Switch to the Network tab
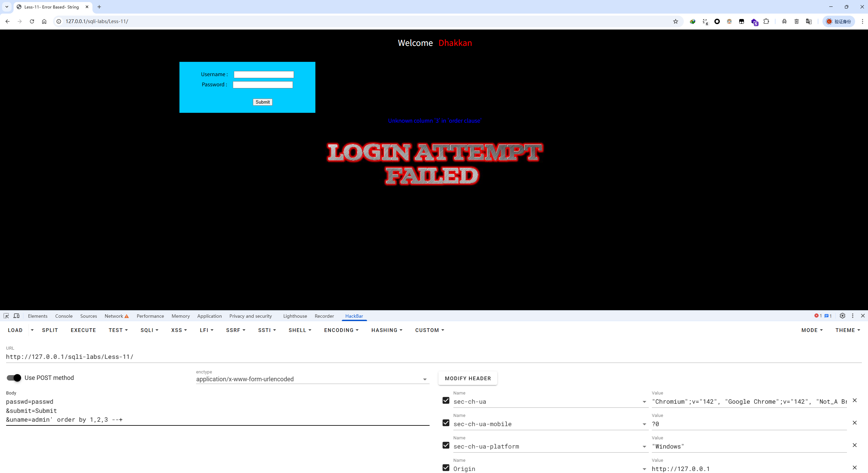Screen dimensions: 868x473 (x=114, y=316)
